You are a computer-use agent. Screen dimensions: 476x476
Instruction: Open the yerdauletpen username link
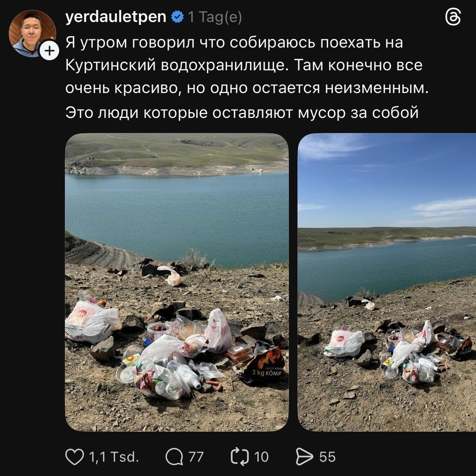[116, 17]
